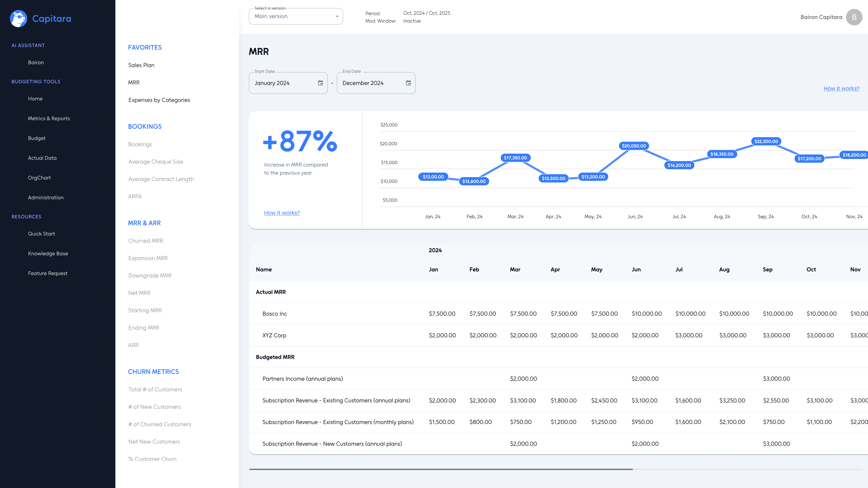
Task: Select Churned MRR under MRR & ARR
Action: pyautogui.click(x=146, y=241)
